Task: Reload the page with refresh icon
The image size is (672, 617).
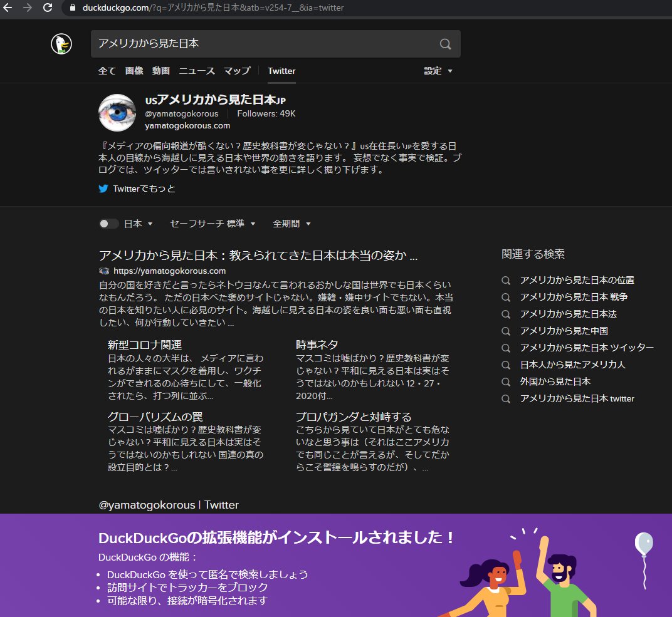Action: point(48,8)
